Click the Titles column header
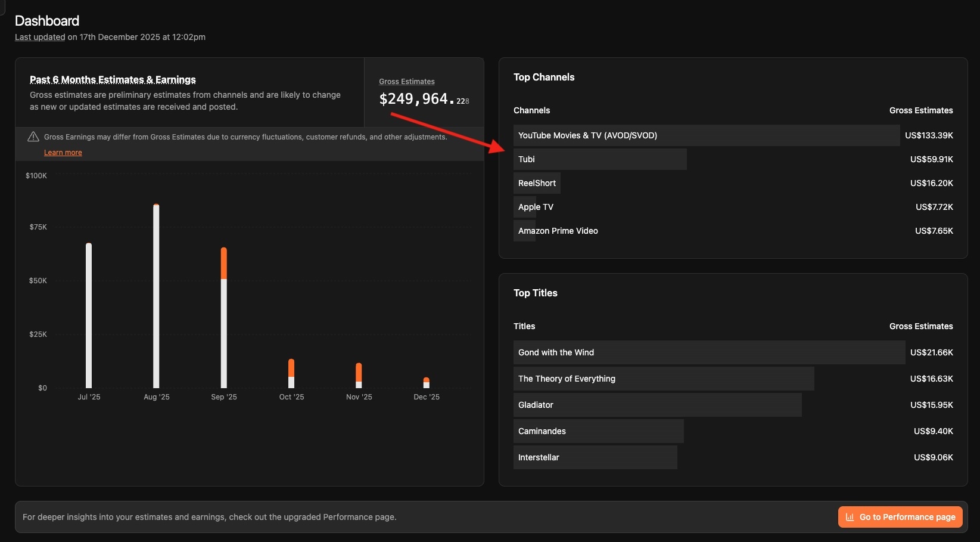 point(524,326)
